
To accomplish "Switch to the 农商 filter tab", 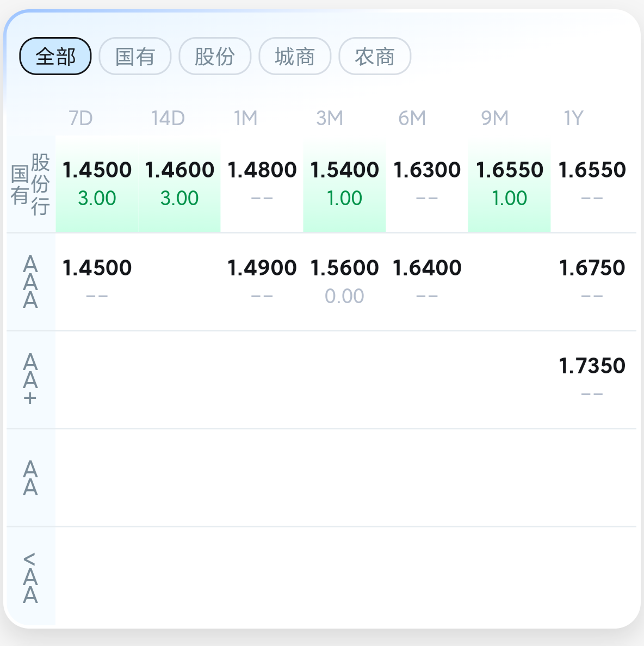I will [x=375, y=56].
